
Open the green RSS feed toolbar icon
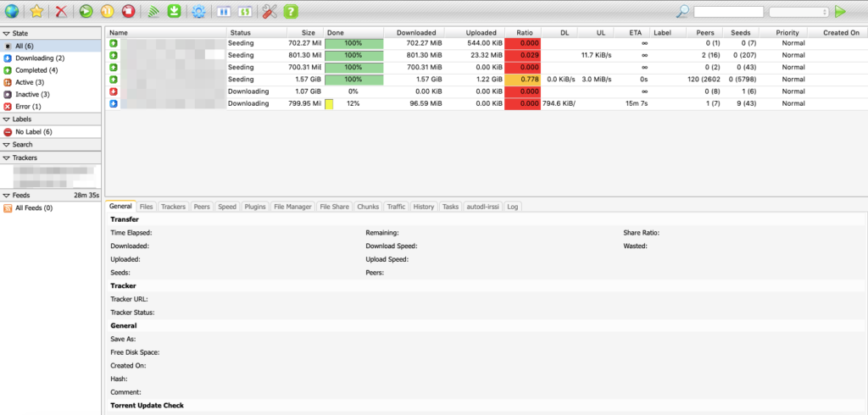tap(154, 10)
